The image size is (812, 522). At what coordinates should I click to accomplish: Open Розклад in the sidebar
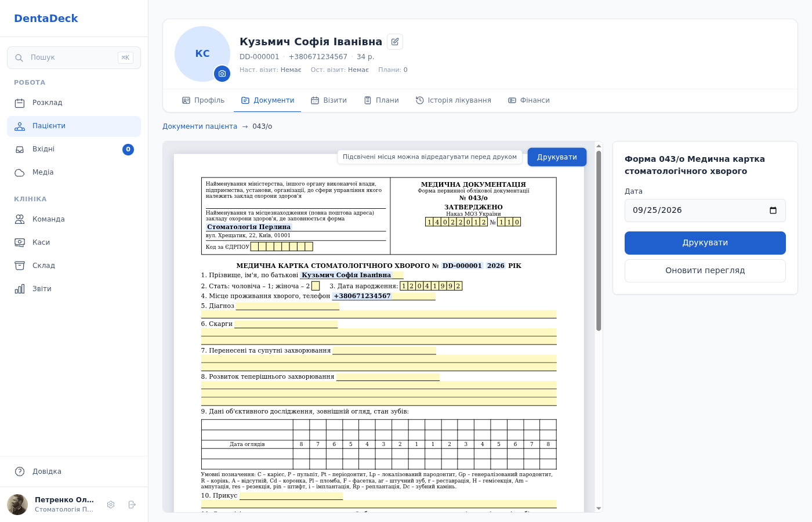click(74, 103)
